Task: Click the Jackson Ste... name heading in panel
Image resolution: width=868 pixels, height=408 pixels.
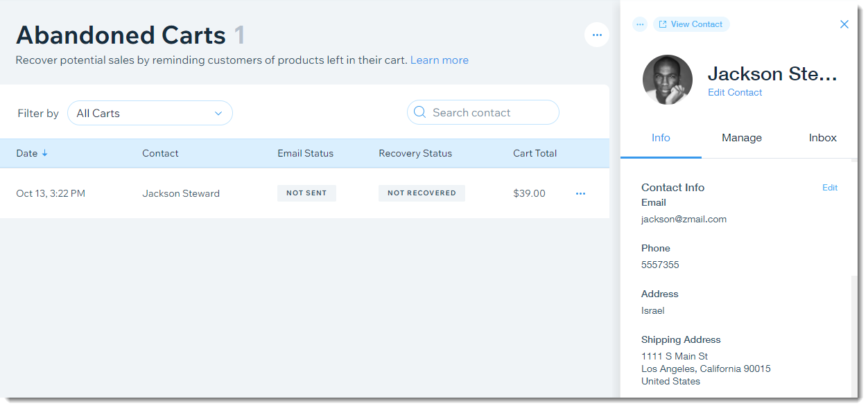Action: tap(772, 73)
